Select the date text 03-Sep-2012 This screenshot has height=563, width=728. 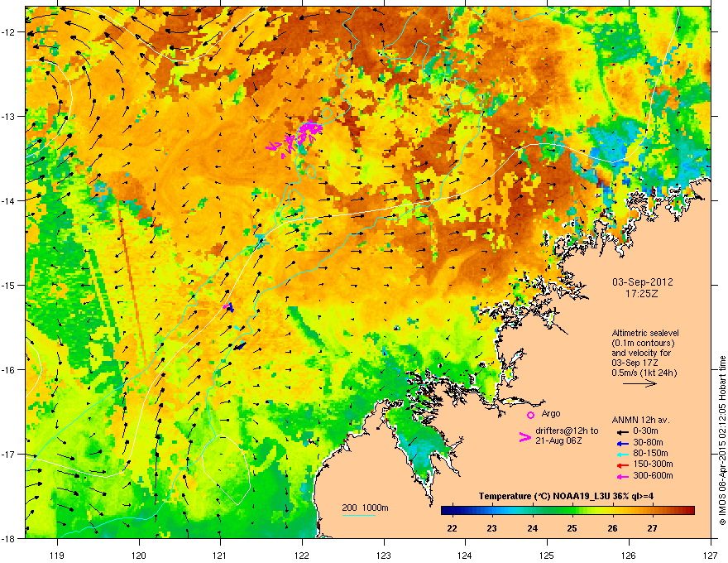click(x=643, y=282)
